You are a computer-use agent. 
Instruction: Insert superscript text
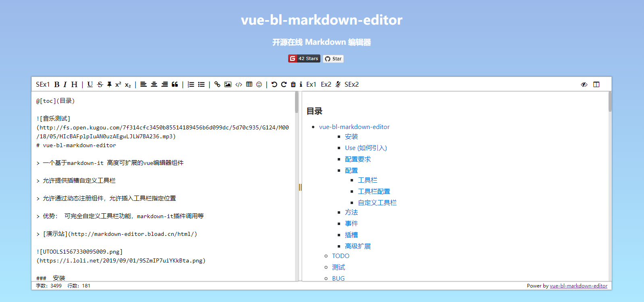pos(118,84)
